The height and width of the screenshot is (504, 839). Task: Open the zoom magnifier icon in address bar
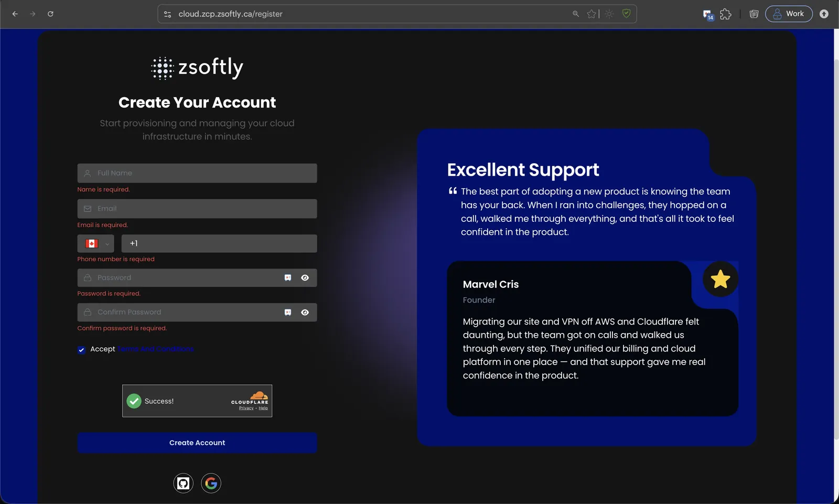click(576, 14)
